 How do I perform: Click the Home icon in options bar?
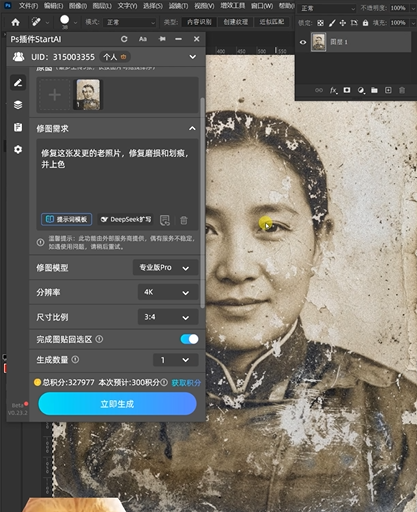15,22
